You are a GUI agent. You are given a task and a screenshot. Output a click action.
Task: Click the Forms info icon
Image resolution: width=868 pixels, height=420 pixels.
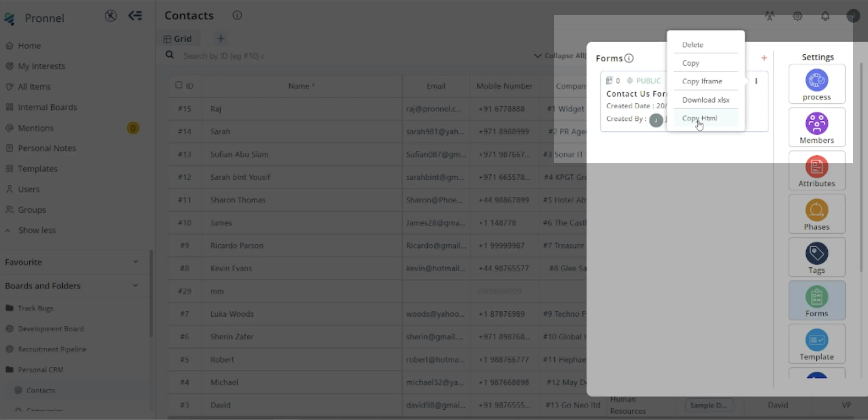tap(629, 58)
